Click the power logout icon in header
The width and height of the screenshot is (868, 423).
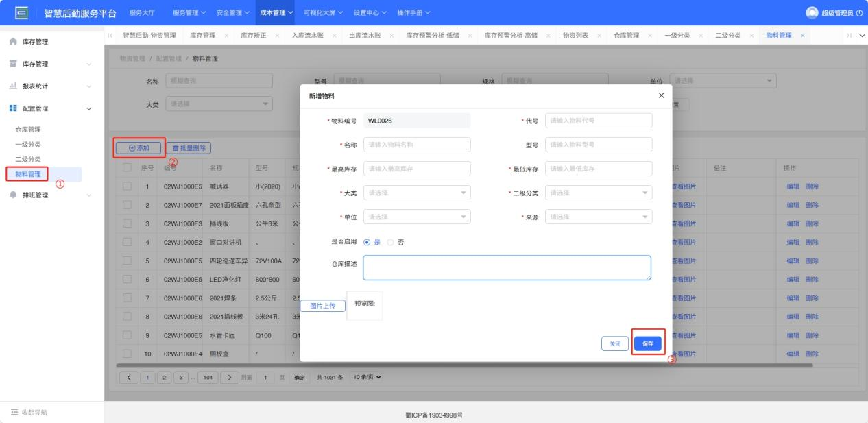[x=859, y=12]
